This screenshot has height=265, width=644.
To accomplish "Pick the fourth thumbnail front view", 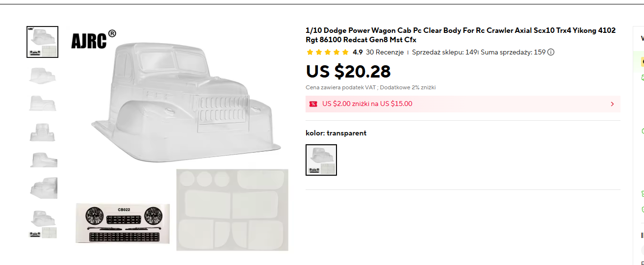I will tap(42, 132).
